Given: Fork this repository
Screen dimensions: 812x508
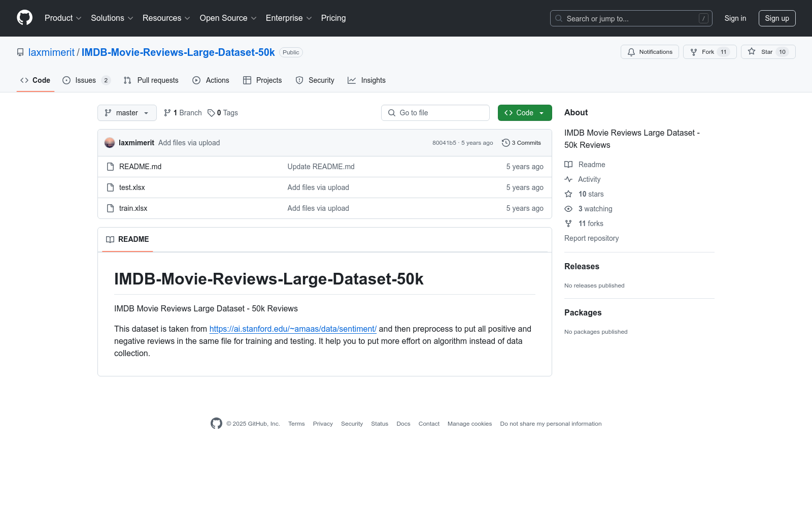Looking at the screenshot, I should click(x=710, y=52).
